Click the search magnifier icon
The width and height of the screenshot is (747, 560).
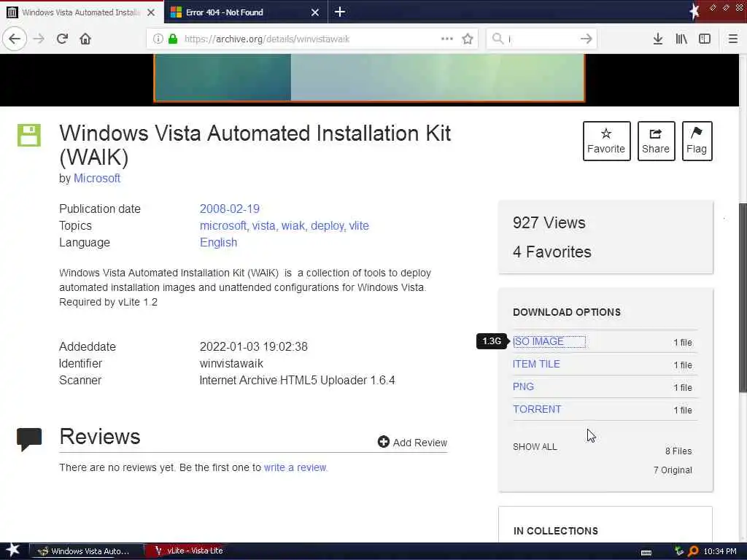pos(498,39)
